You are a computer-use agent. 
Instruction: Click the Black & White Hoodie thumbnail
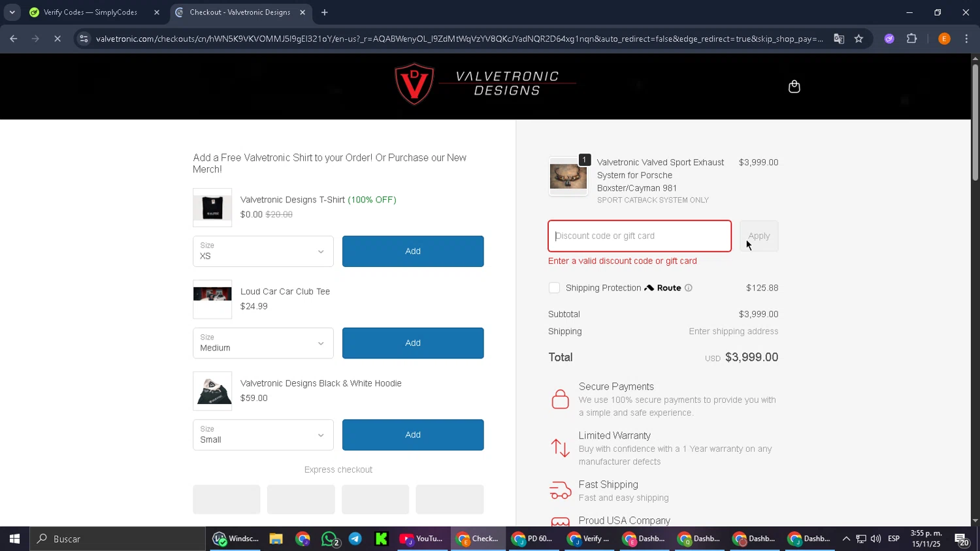(212, 391)
